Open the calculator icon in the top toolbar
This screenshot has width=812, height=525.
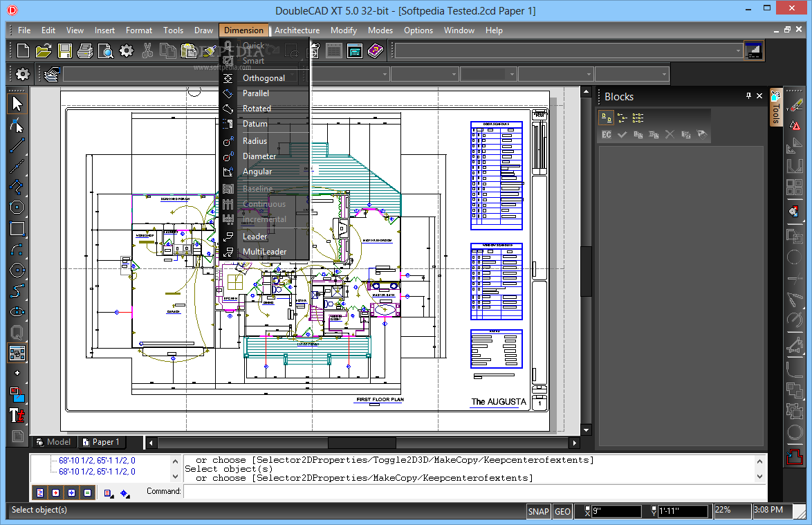pyautogui.click(x=355, y=50)
